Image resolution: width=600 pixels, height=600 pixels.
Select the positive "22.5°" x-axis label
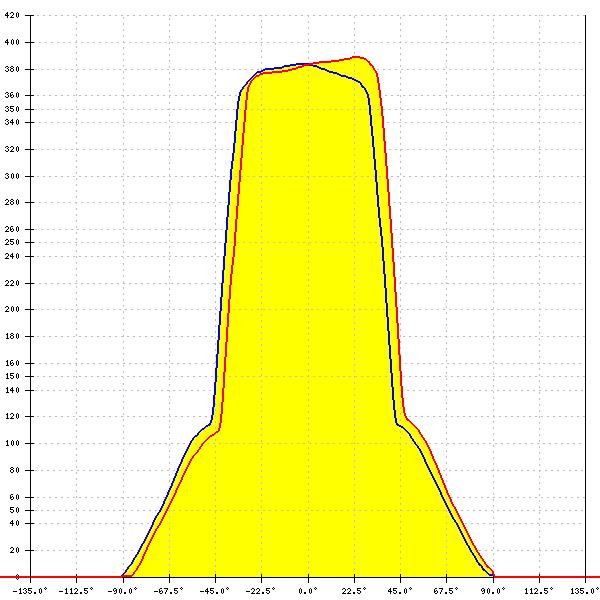(x=354, y=591)
